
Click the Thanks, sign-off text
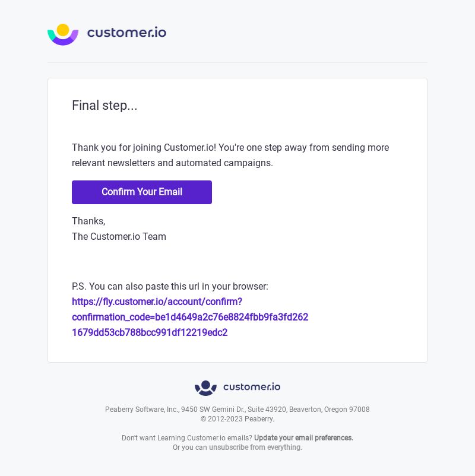(x=88, y=221)
